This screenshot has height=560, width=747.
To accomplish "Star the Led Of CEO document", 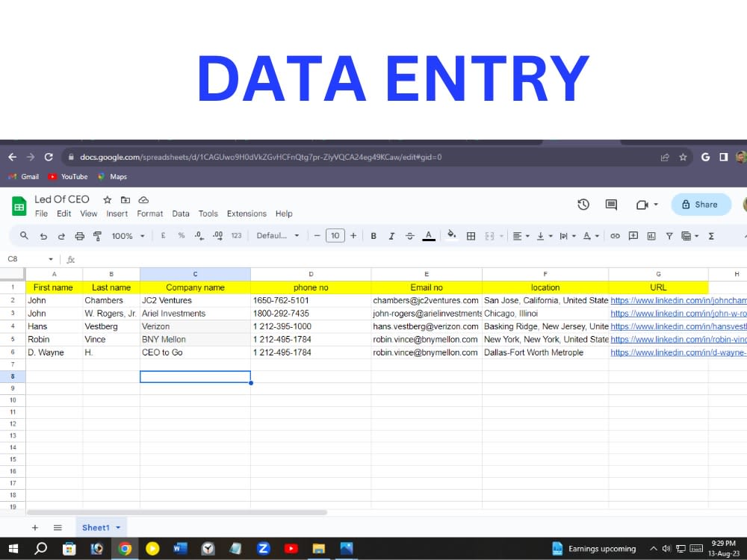I will [x=107, y=199].
